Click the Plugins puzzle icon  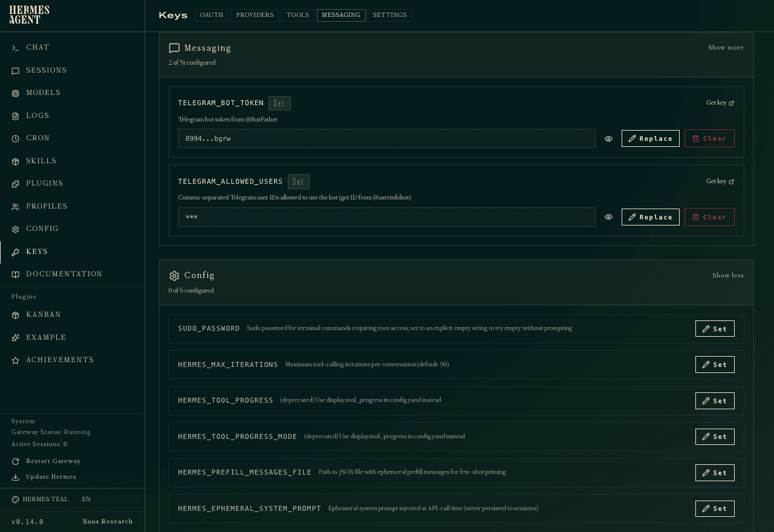pos(15,184)
